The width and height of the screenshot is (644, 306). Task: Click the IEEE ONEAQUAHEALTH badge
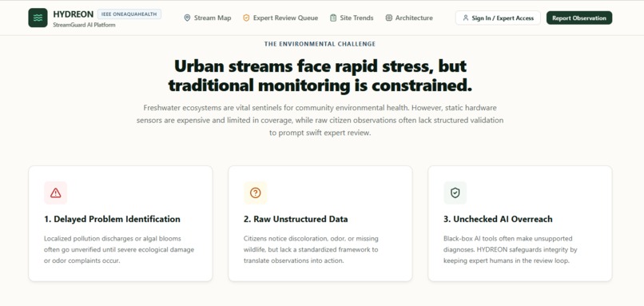[129, 14]
